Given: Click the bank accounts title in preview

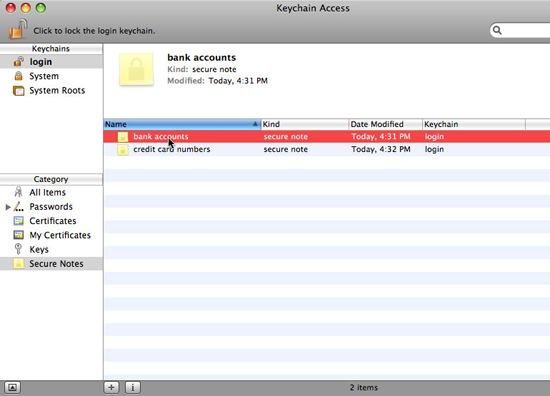Looking at the screenshot, I should (202, 58).
